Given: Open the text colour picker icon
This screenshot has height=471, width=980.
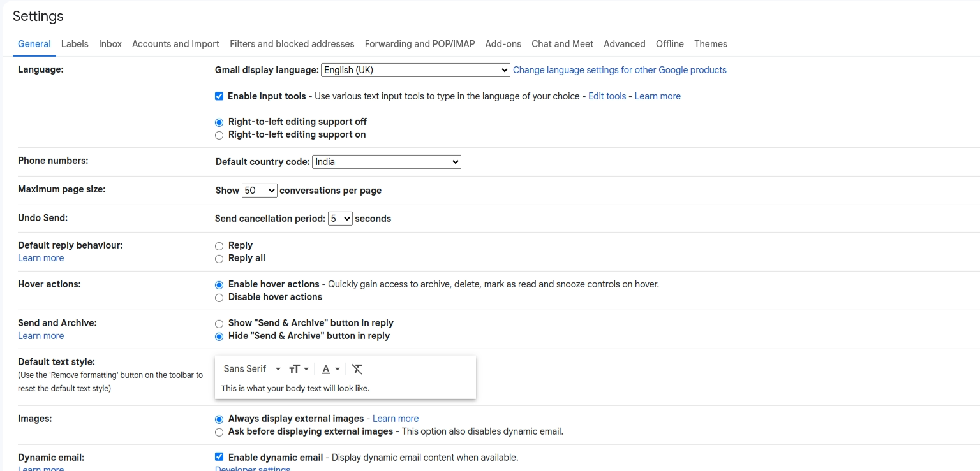Looking at the screenshot, I should [x=330, y=369].
